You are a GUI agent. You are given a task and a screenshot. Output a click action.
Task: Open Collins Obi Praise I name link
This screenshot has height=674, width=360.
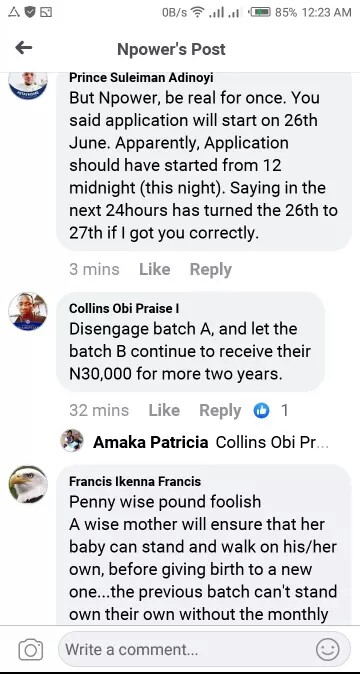click(x=124, y=308)
